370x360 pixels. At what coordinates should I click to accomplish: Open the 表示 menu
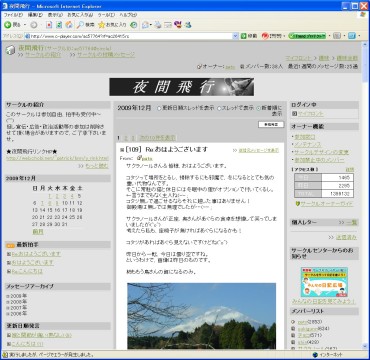[x=55, y=15]
